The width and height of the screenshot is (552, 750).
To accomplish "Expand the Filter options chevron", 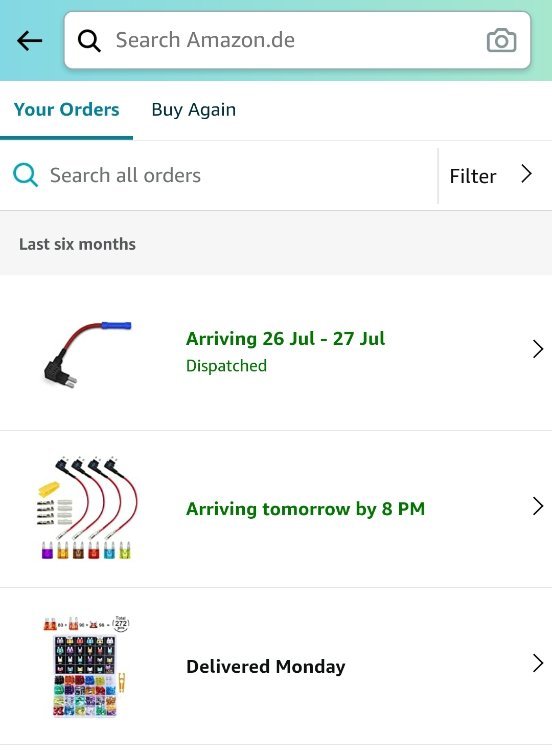I will [527, 175].
